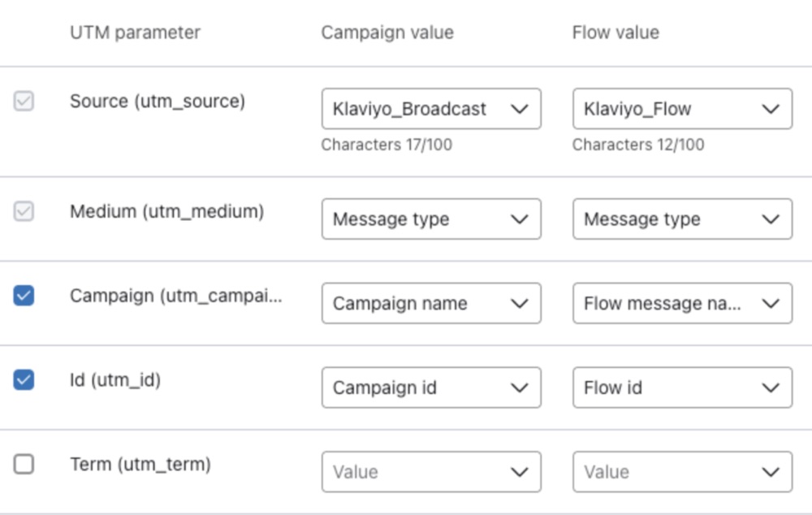Click the Campaign value column header
The height and width of the screenshot is (515, 812).
pos(387,32)
